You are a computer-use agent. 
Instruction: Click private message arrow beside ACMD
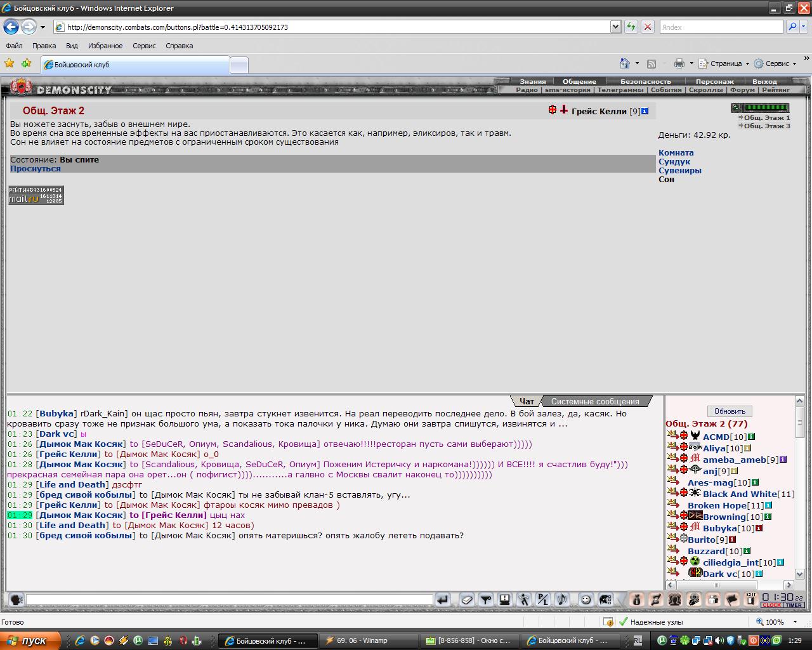pyautogui.click(x=673, y=435)
